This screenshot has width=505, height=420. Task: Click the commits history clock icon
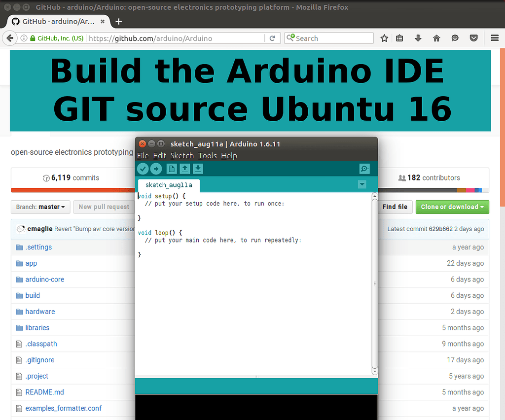(46, 178)
